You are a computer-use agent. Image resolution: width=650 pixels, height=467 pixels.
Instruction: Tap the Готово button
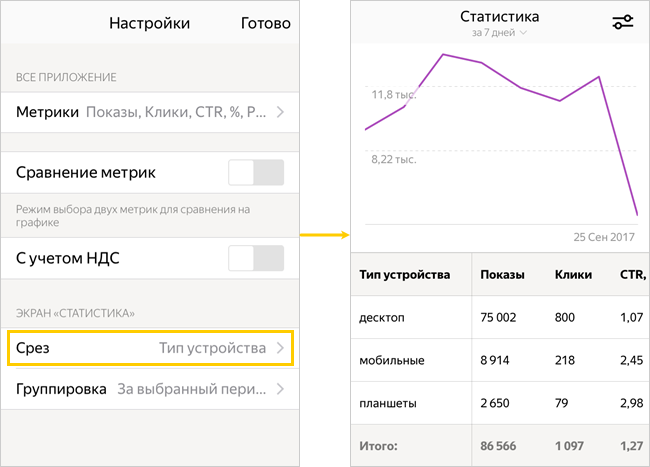[266, 23]
